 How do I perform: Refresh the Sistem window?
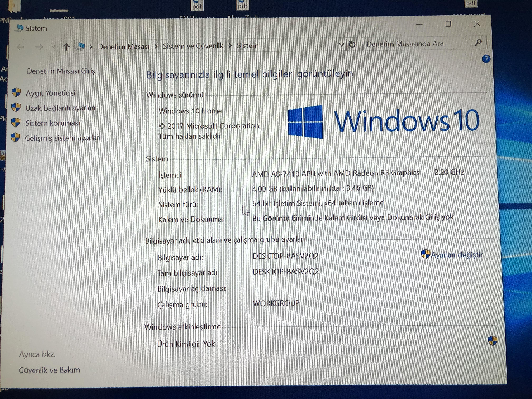(x=352, y=44)
